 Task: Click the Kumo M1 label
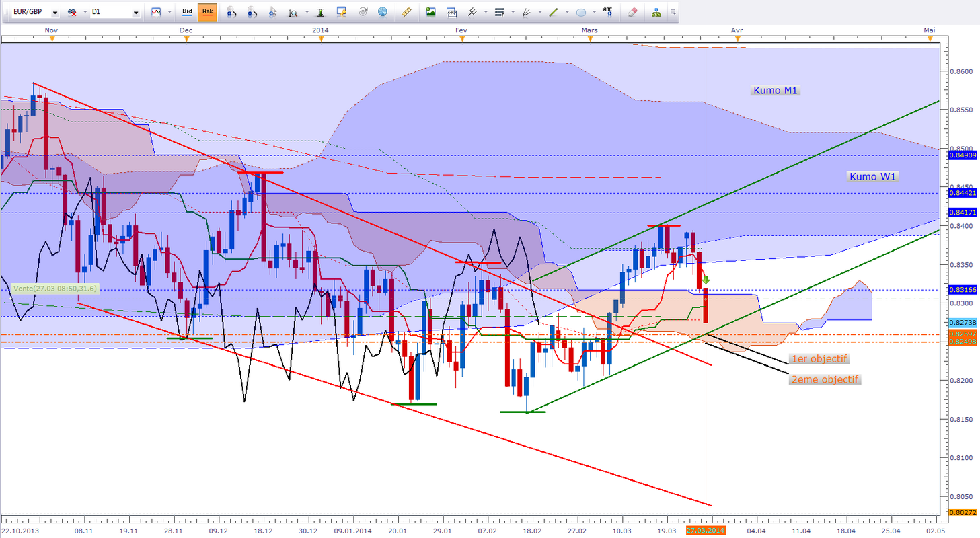click(x=775, y=90)
